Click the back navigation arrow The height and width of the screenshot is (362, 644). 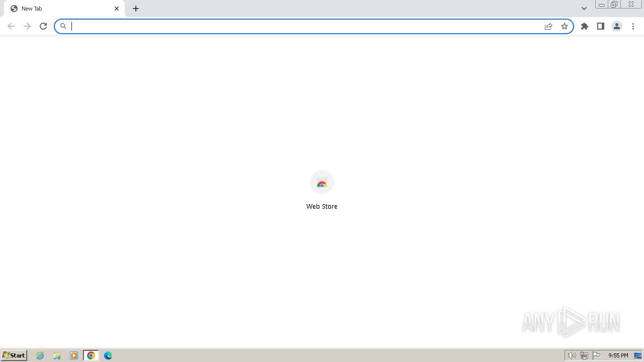(11, 26)
